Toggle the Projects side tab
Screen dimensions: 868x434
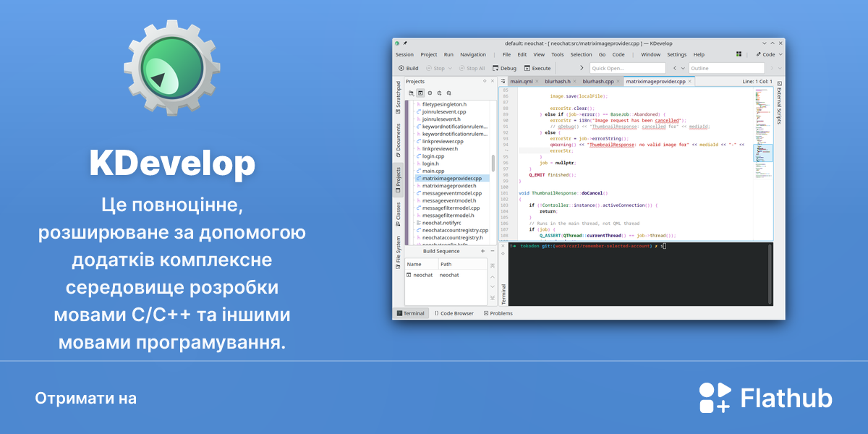coord(397,181)
